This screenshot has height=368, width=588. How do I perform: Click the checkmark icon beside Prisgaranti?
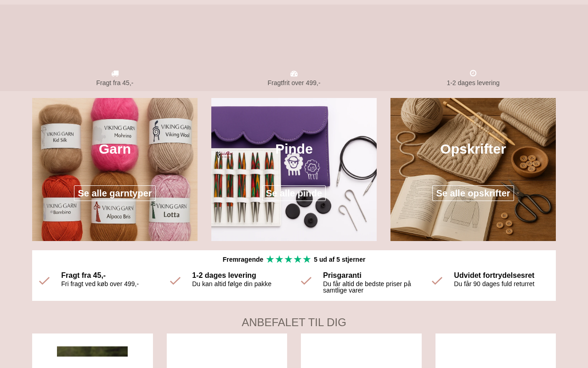click(306, 281)
